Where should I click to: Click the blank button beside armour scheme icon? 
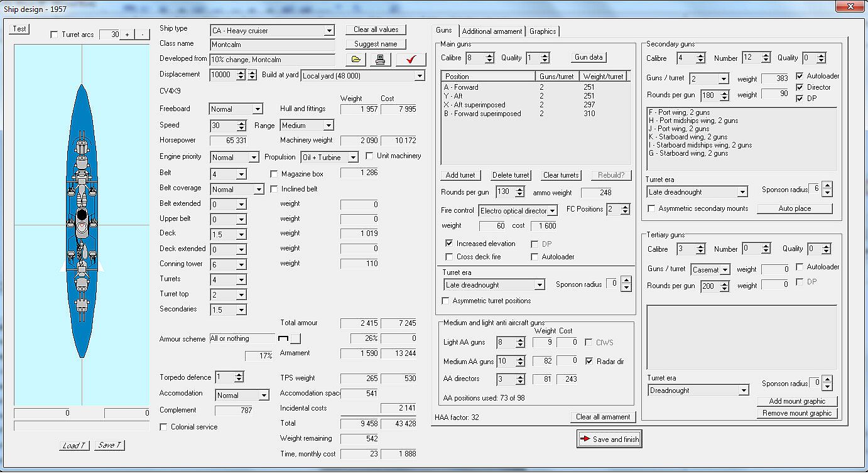click(x=295, y=339)
